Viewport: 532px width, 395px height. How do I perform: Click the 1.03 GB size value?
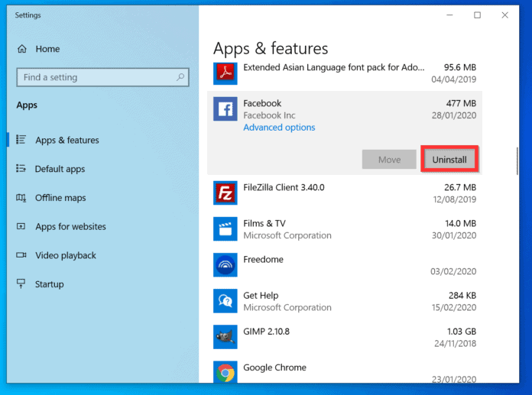pyautogui.click(x=462, y=332)
